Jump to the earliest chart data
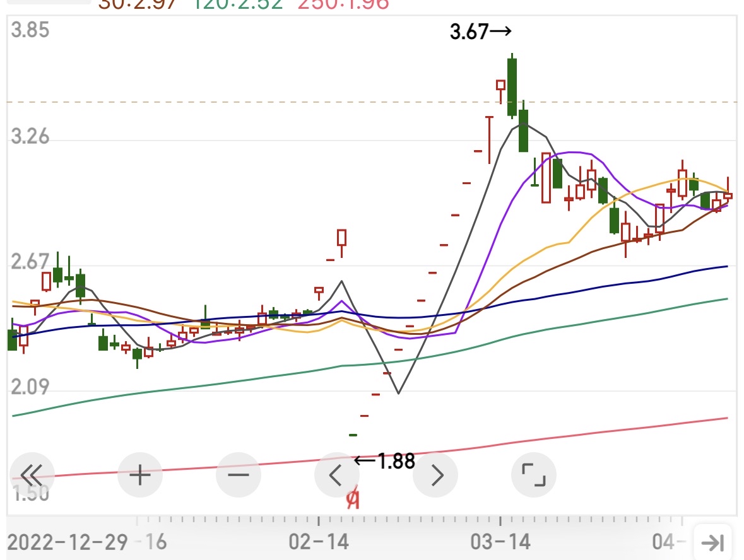 pyautogui.click(x=32, y=475)
